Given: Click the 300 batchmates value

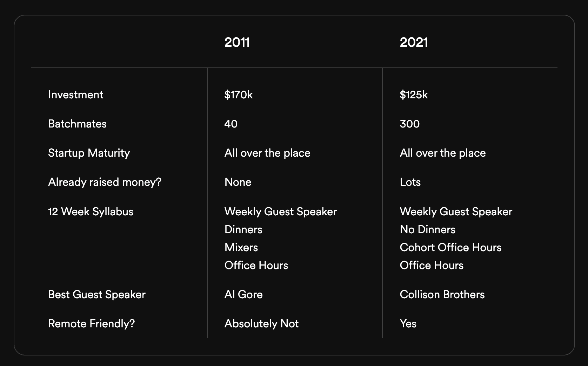Looking at the screenshot, I should tap(409, 124).
